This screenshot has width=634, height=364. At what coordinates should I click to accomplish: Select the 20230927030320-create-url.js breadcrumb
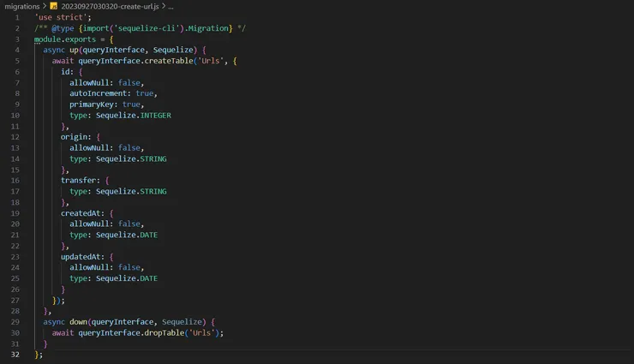pos(110,6)
